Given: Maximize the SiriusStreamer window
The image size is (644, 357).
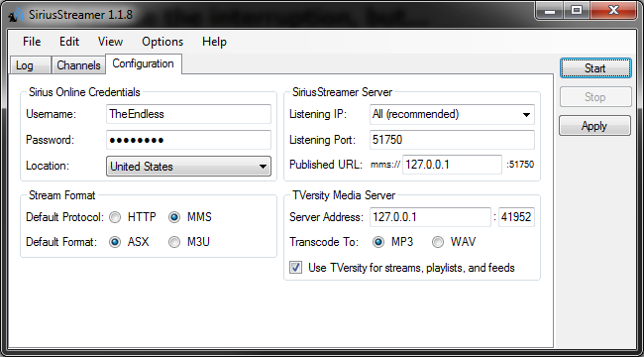Looking at the screenshot, I should tap(577, 11).
